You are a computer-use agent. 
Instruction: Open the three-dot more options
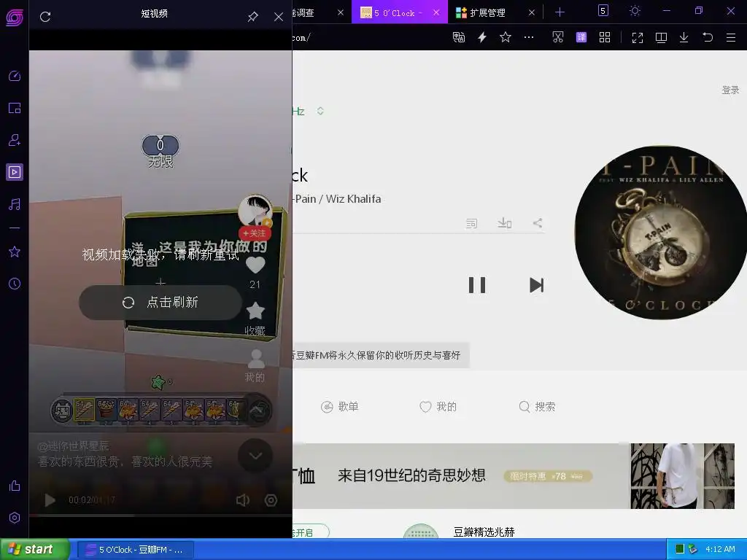[x=529, y=37]
